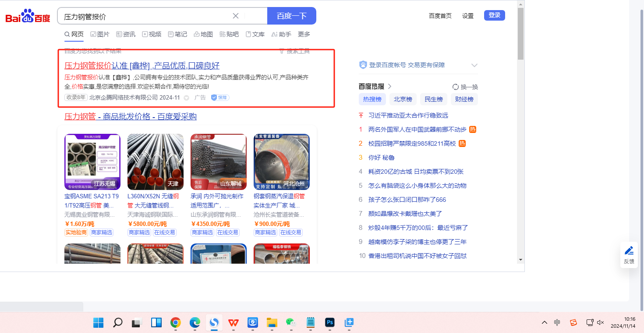This screenshot has width=644, height=333.
Task: Open Photoshop from the taskbar
Action: point(330,323)
